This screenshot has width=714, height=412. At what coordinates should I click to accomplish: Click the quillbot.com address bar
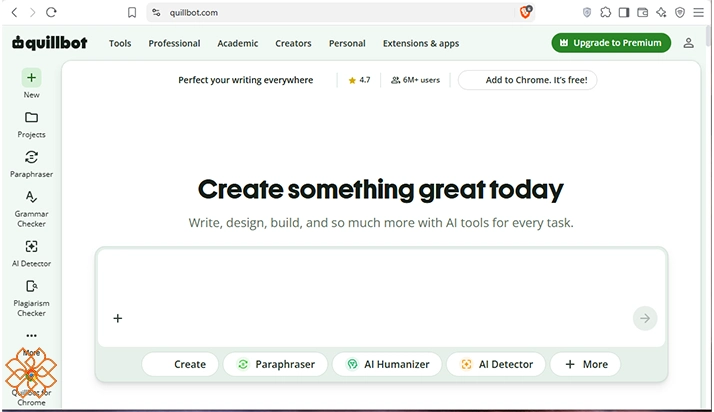341,12
